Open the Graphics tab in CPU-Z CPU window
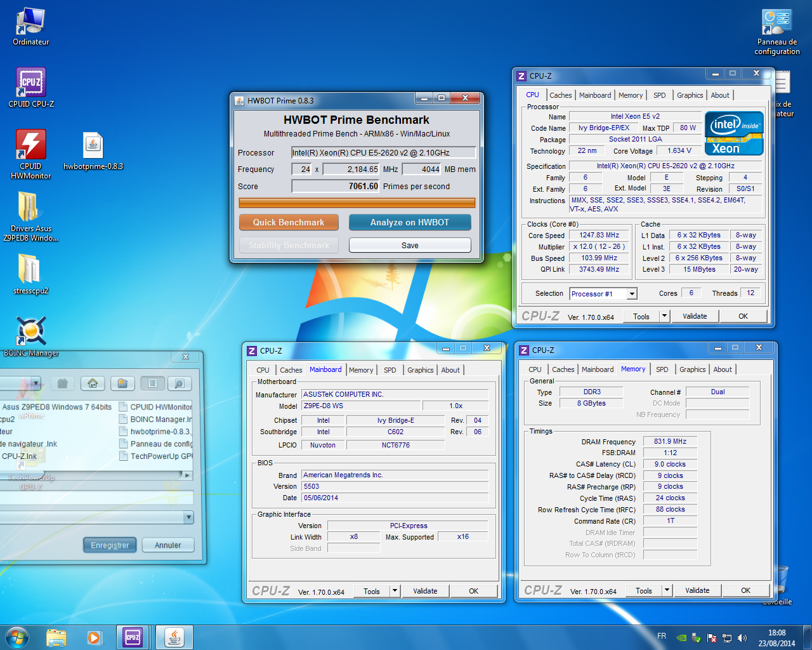812x650 pixels. coord(690,95)
